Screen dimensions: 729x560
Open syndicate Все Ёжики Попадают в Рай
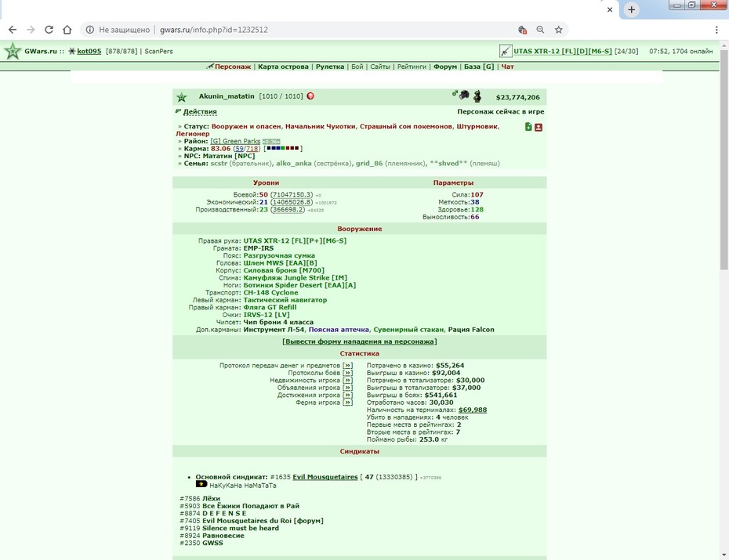(x=251, y=506)
